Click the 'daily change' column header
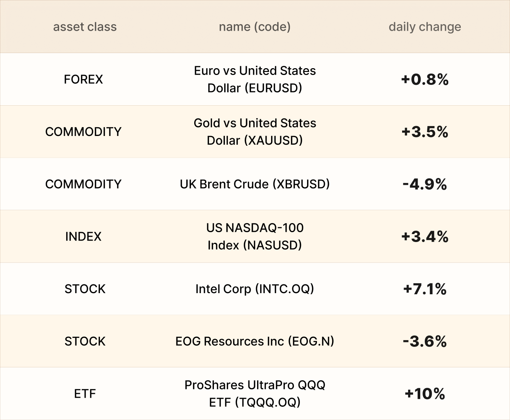The width and height of the screenshot is (510, 420). 425,27
